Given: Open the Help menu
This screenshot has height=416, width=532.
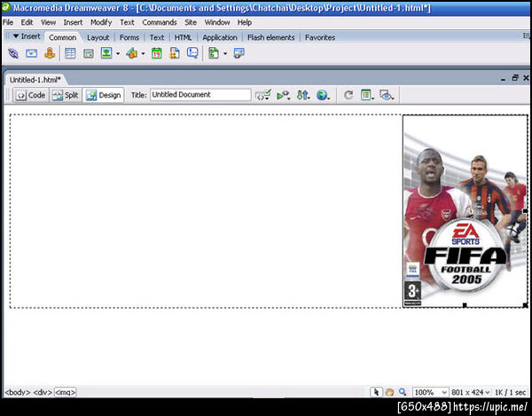Looking at the screenshot, I should pyautogui.click(x=245, y=22).
